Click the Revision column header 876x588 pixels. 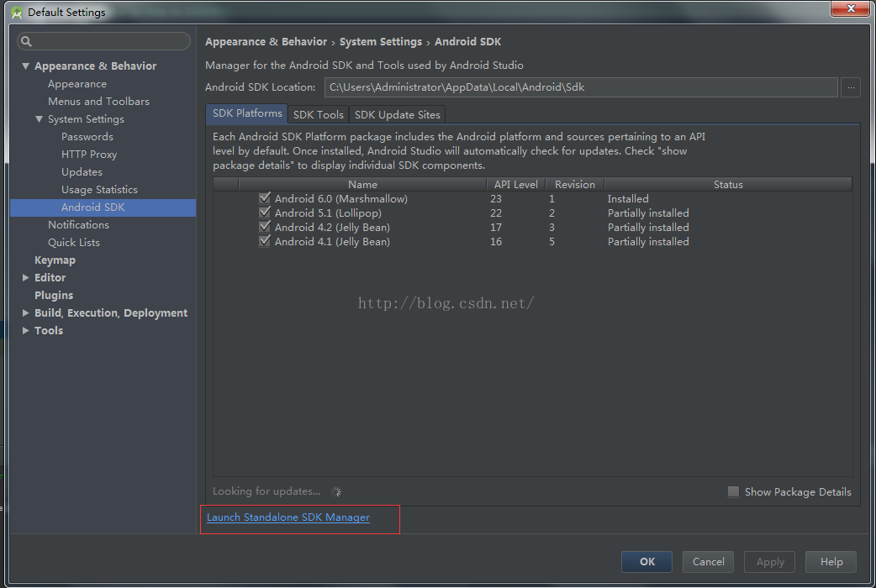pyautogui.click(x=575, y=184)
